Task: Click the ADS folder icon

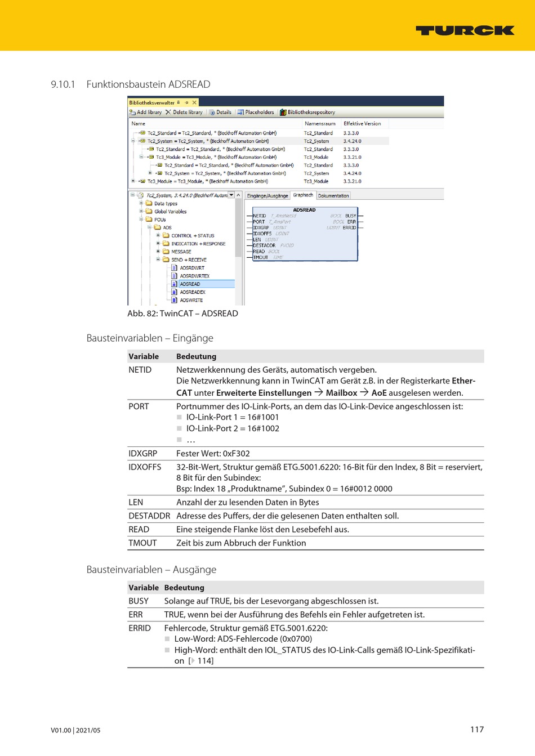Action: pos(158,227)
